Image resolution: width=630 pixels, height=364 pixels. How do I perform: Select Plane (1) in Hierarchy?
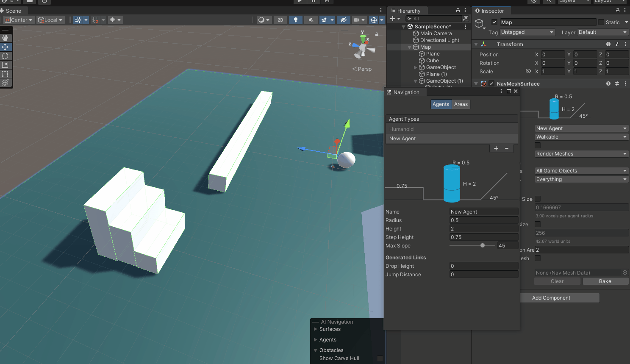point(436,74)
